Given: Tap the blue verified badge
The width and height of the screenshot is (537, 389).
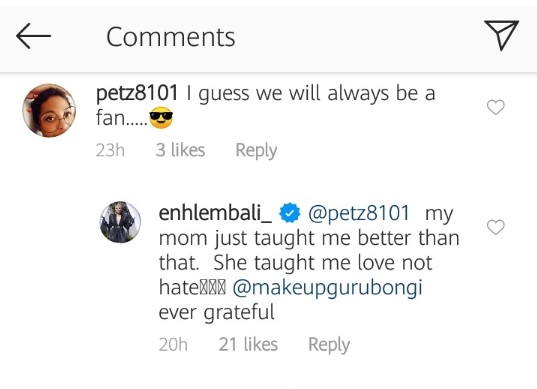Looking at the screenshot, I should pos(290,213).
